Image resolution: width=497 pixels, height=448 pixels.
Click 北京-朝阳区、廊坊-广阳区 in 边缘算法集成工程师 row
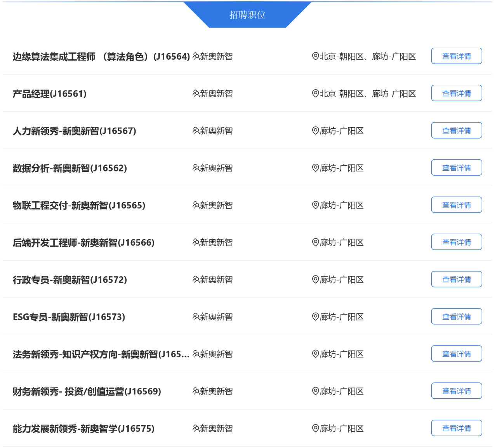click(x=368, y=56)
